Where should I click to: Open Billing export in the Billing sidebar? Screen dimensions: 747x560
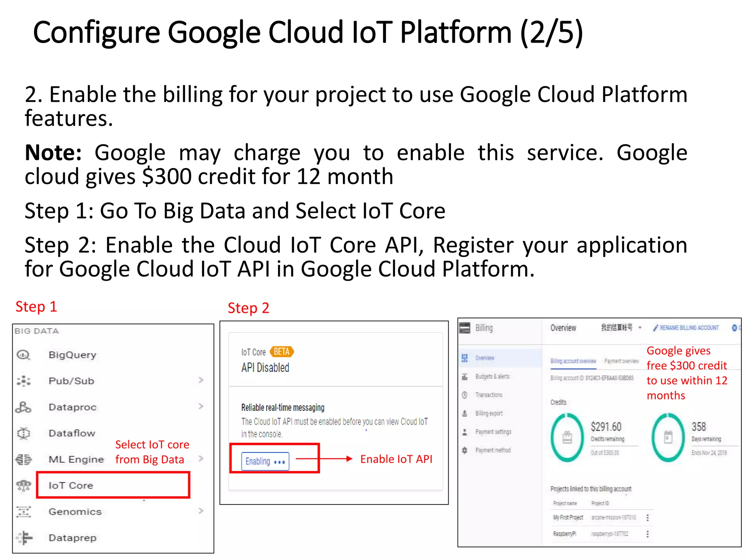pos(489,413)
